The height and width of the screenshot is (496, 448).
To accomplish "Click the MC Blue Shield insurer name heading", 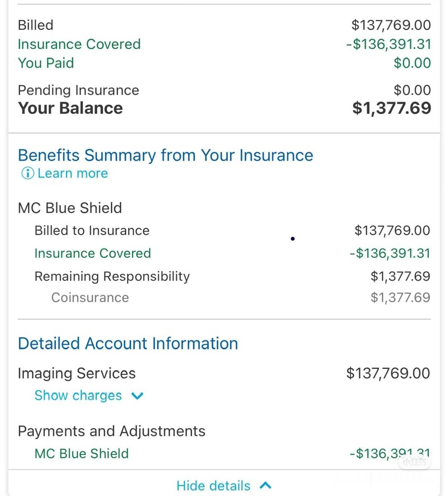I will click(x=70, y=208).
